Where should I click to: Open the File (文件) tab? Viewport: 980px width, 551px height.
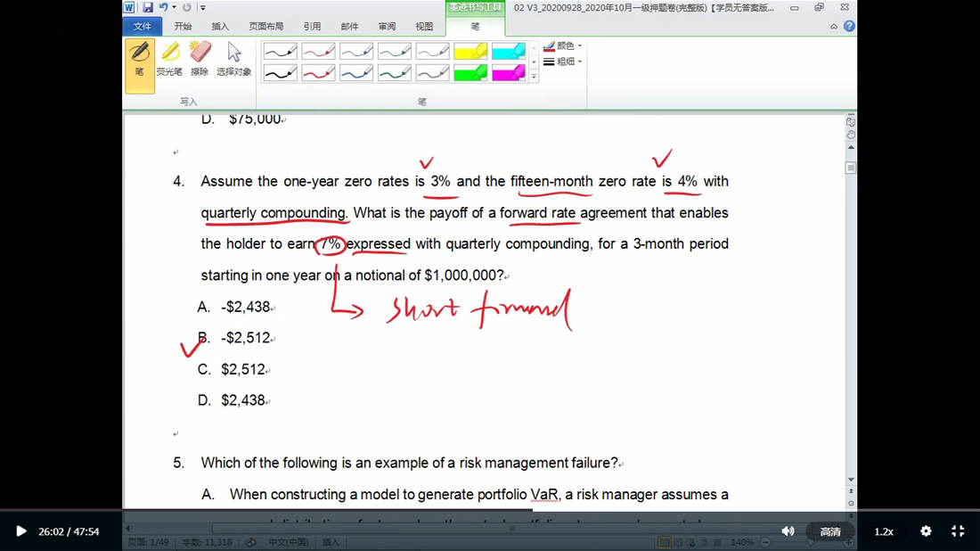[x=143, y=26]
